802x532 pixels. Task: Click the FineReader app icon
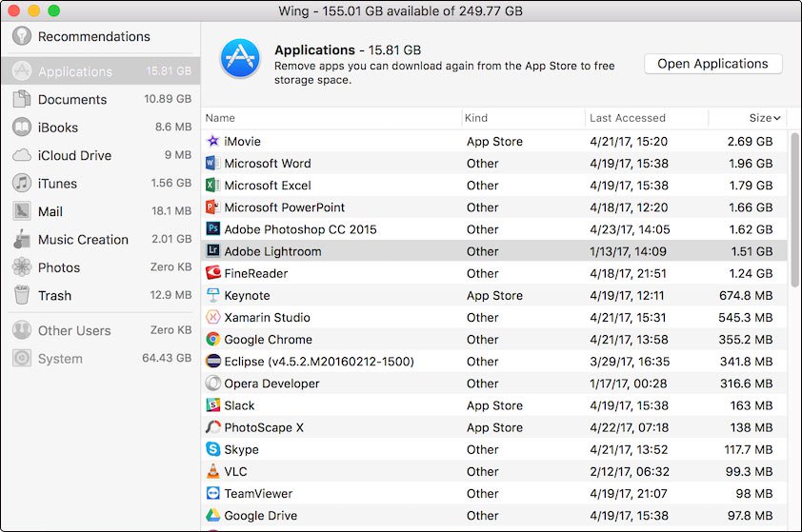pyautogui.click(x=212, y=273)
